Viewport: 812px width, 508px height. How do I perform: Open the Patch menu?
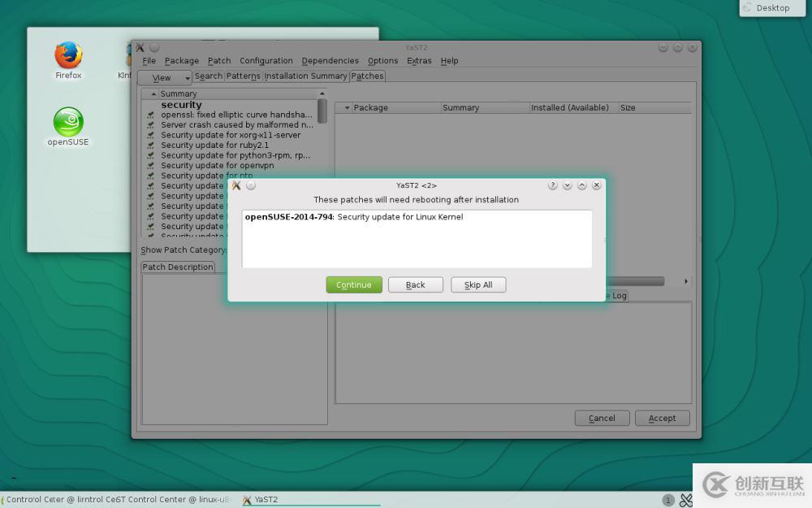(219, 61)
